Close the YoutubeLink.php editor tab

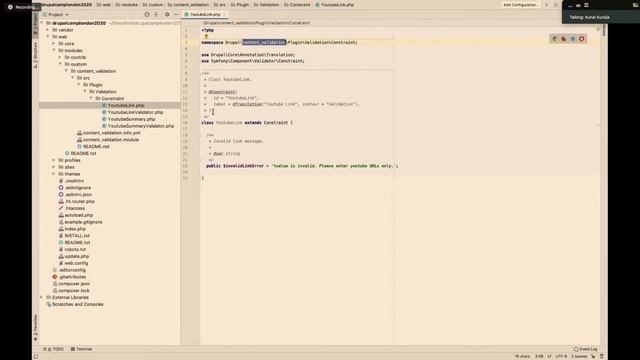point(224,14)
